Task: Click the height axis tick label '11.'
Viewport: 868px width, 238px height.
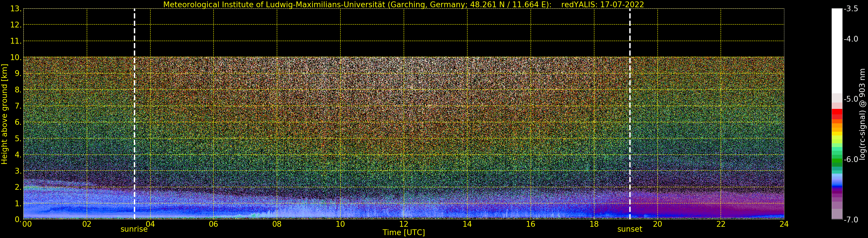Action: [16, 41]
